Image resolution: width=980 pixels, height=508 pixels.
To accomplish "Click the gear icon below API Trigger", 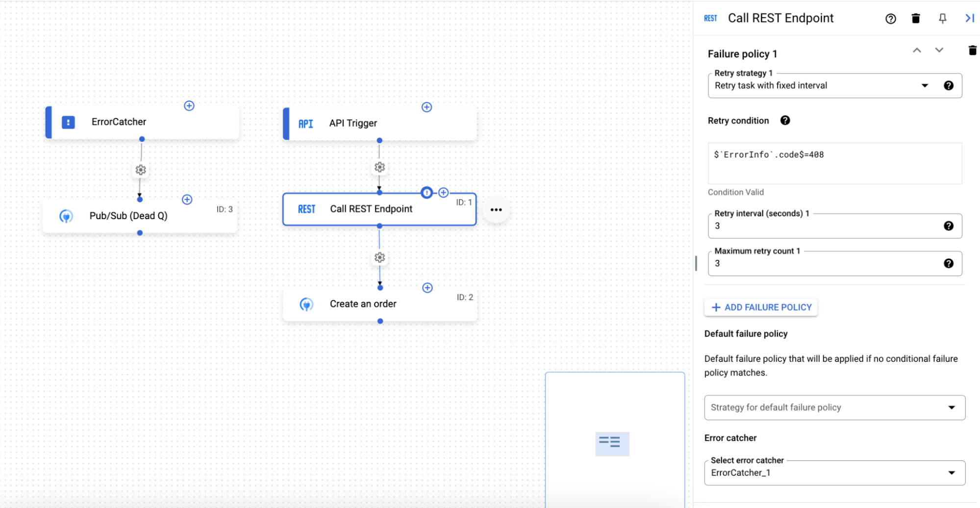I will 379,167.
